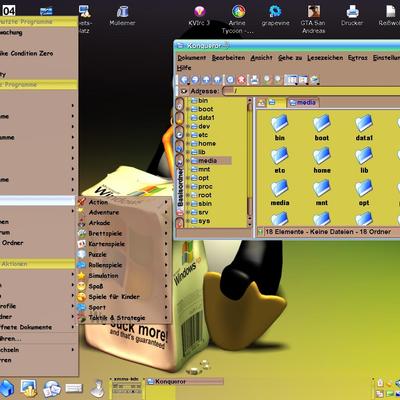Expand the lib node in folder tree
Image resolution: width=400 pixels, height=400 pixels.
click(188, 152)
